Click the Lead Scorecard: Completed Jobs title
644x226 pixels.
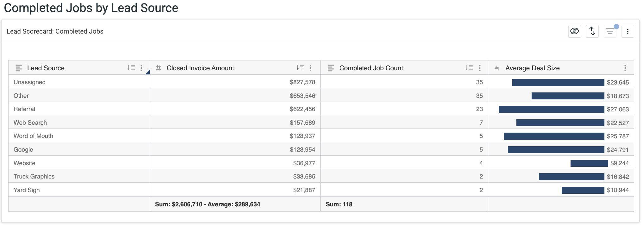tap(55, 31)
